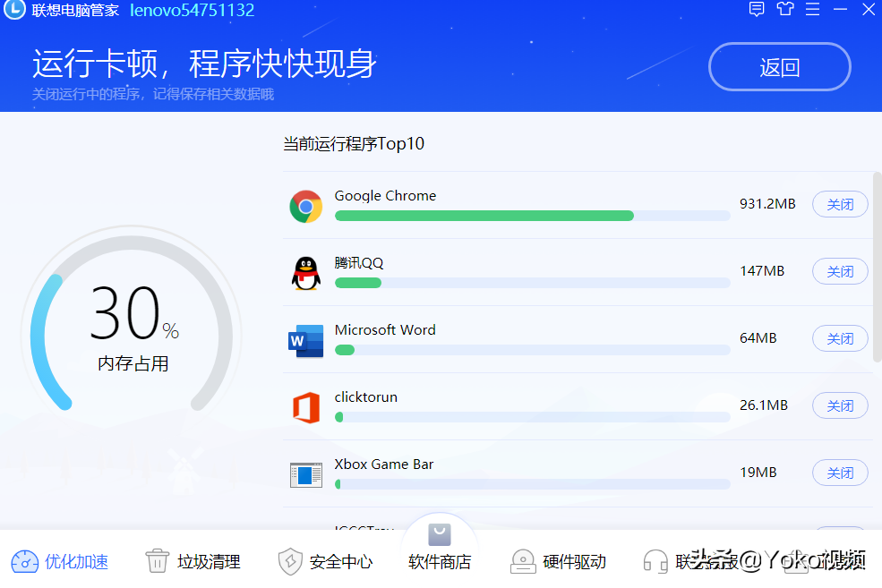
Task: Open the feedback message icon in title bar
Action: click(757, 9)
